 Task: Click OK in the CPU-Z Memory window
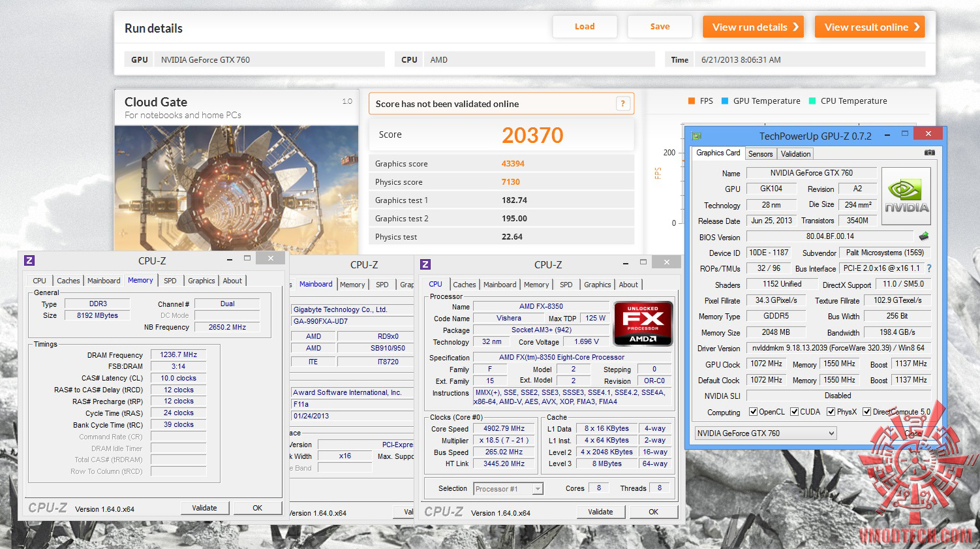tap(258, 508)
